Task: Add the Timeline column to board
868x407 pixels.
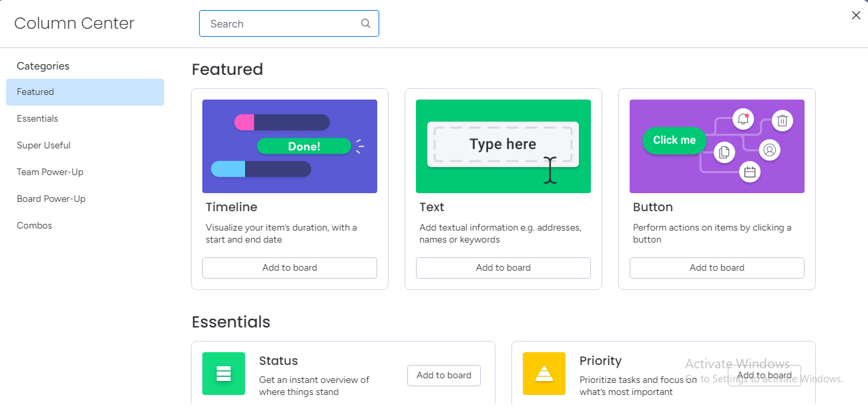Action: tap(290, 268)
